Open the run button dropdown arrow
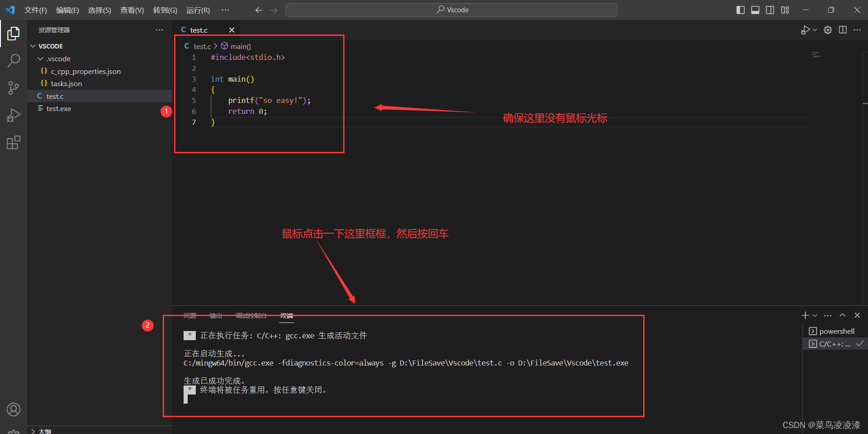 click(x=815, y=30)
